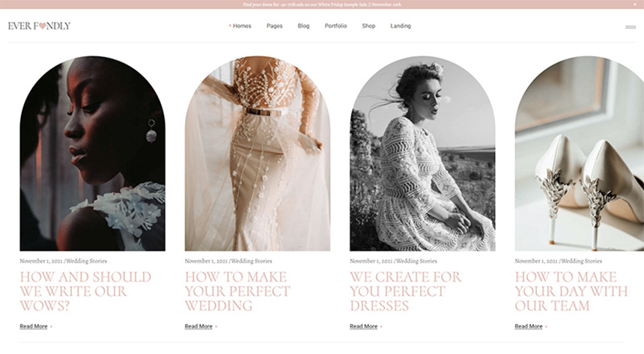644x354 pixels.
Task: Open the Homes menu
Action: [x=241, y=26]
